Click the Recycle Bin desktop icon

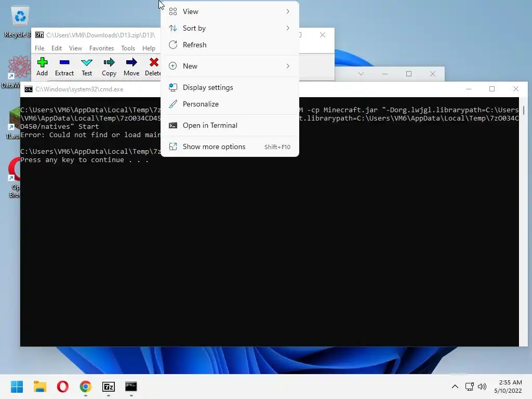20,17
